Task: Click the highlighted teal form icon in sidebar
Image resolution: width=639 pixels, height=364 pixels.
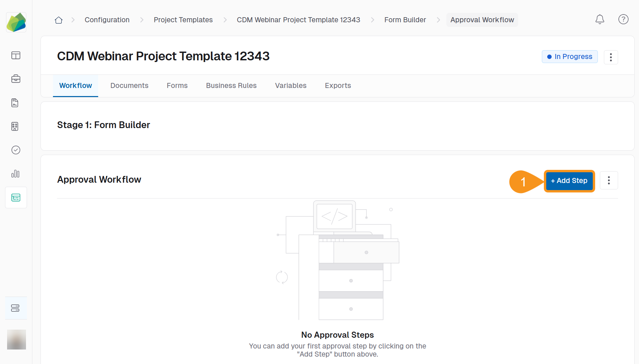Action: (x=16, y=198)
